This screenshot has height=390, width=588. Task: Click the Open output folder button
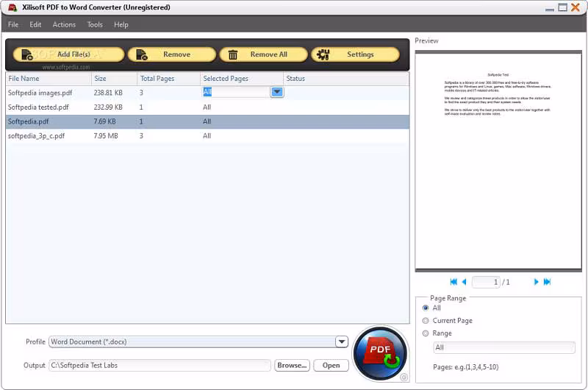[331, 366]
